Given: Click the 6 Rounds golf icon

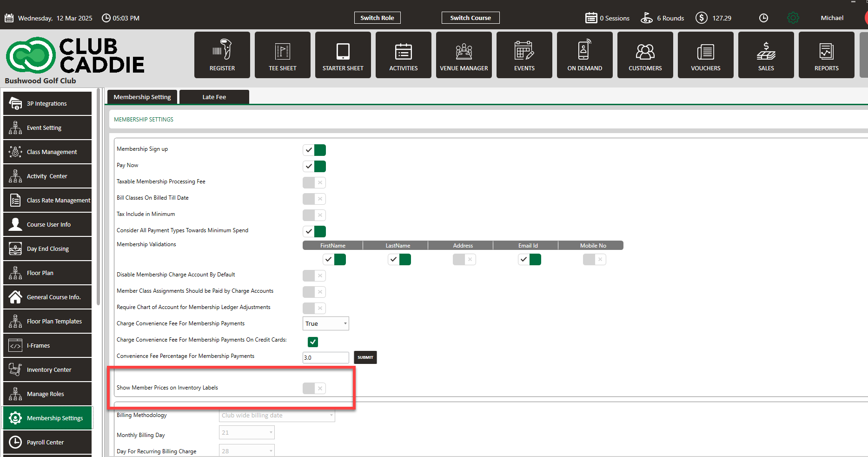Looking at the screenshot, I should (647, 18).
